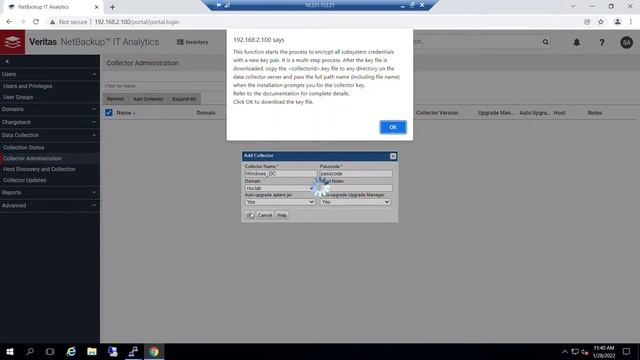The image size is (640, 360).
Task: Open the notifications bell
Action: (576, 42)
